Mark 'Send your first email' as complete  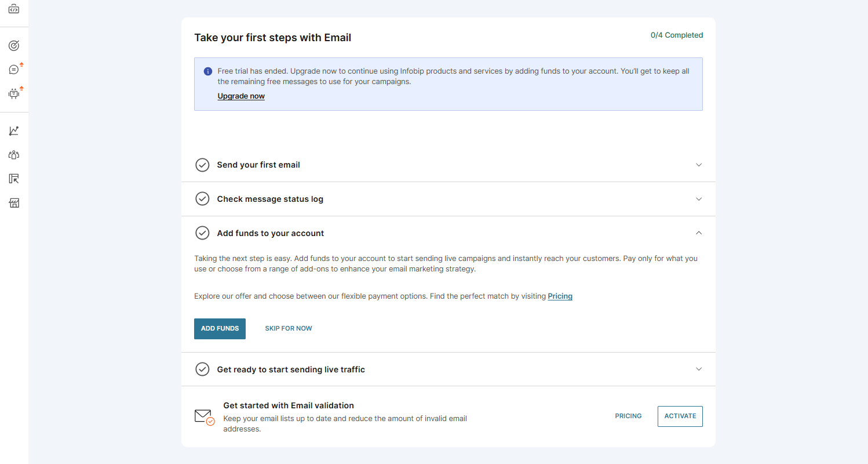(202, 165)
